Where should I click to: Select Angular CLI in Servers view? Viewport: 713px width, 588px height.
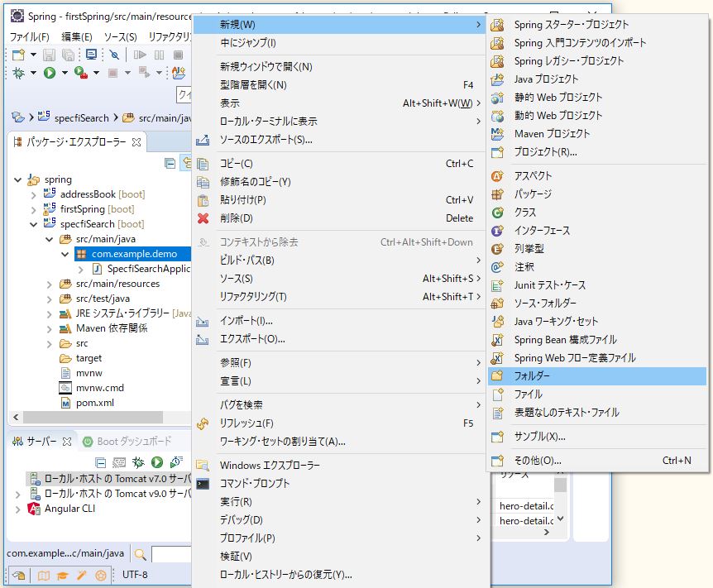(x=61, y=509)
